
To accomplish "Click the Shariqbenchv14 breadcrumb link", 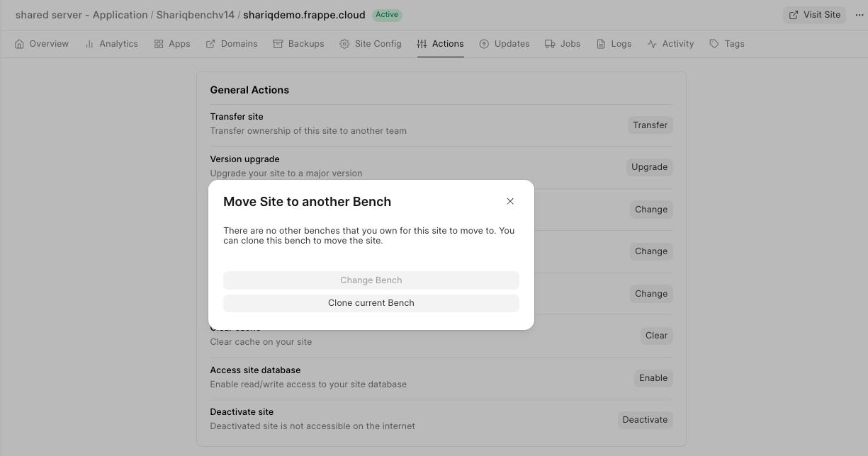I will coord(195,15).
